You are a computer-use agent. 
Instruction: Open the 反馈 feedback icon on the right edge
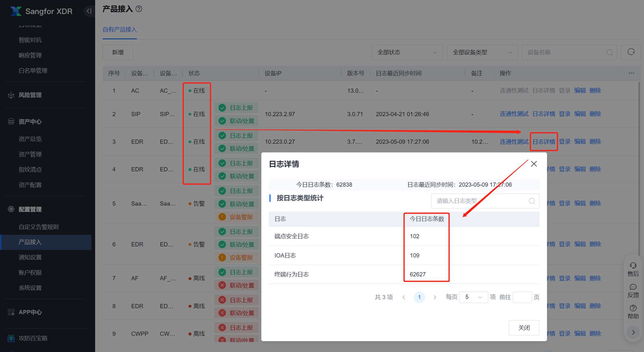[x=633, y=287]
